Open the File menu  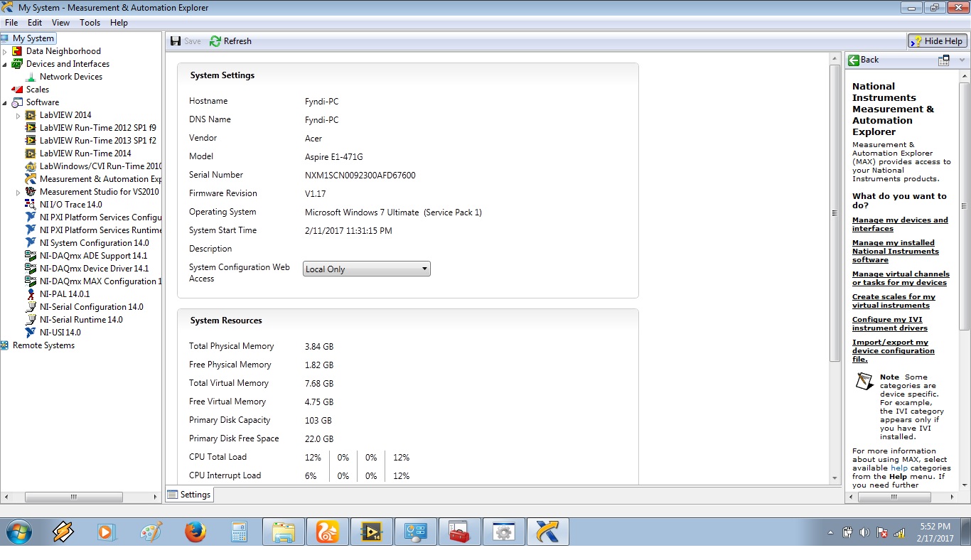[x=11, y=23]
